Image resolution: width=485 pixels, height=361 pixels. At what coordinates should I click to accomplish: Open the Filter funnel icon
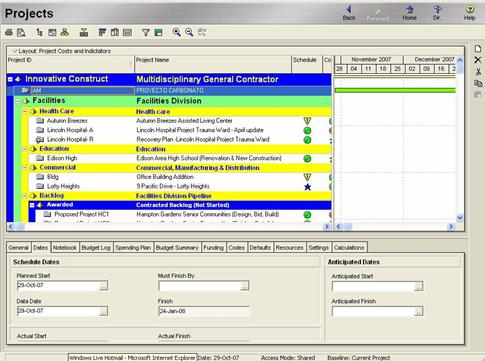146,32
